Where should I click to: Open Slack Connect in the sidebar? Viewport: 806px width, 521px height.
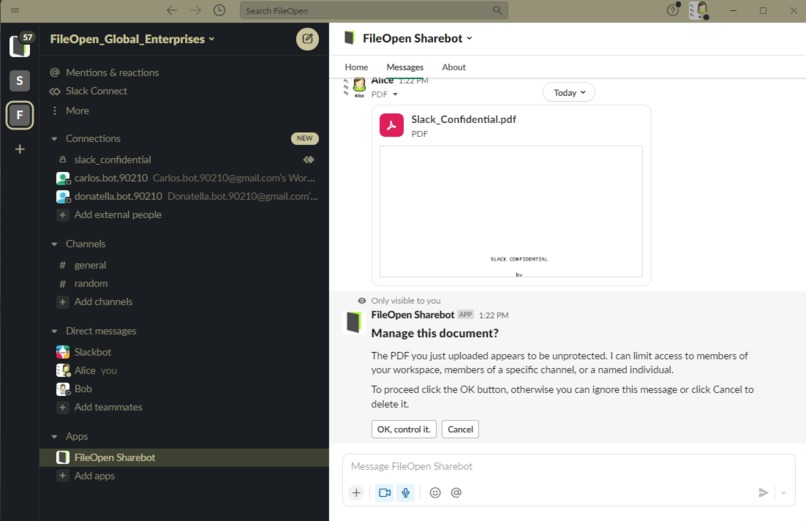(96, 91)
